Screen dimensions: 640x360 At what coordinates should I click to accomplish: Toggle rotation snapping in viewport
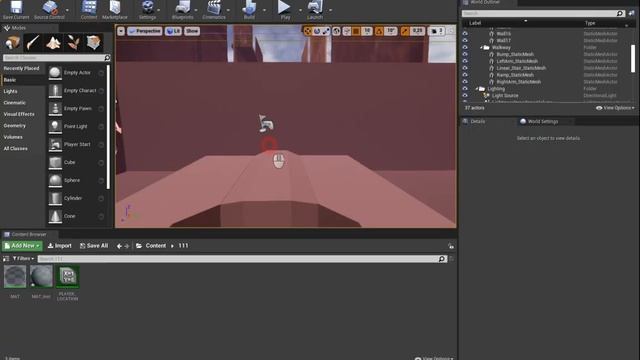coord(379,31)
